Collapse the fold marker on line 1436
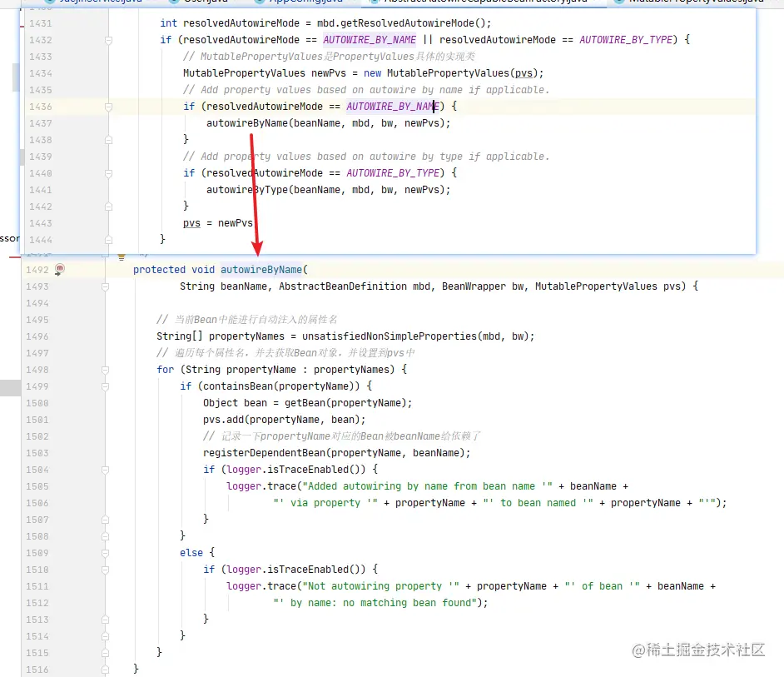 pos(108,107)
